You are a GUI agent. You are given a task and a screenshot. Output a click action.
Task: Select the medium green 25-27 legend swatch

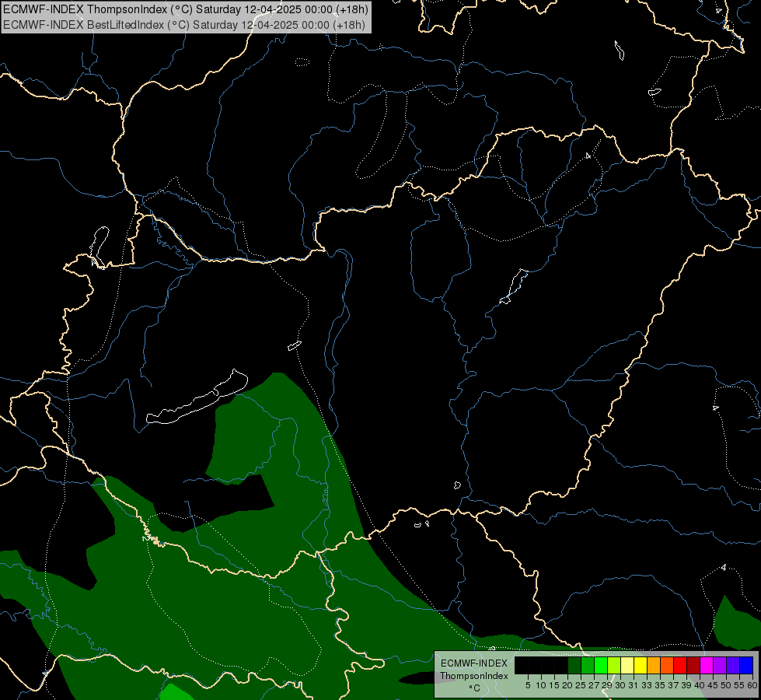pos(588,665)
